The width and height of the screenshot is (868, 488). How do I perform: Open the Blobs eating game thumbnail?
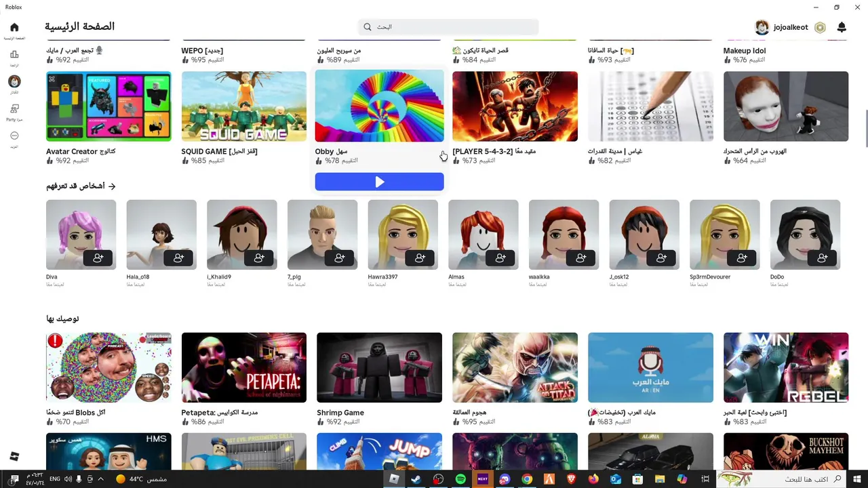[x=108, y=367]
